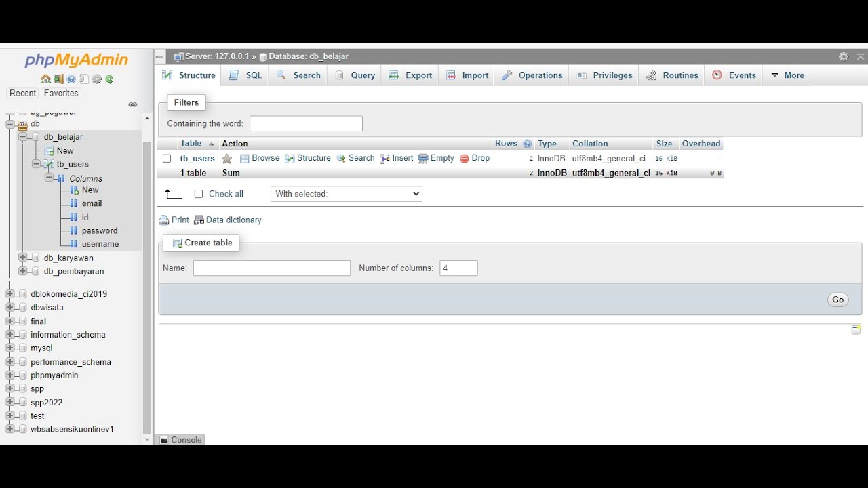Open the More tab dropdown

coord(787,75)
